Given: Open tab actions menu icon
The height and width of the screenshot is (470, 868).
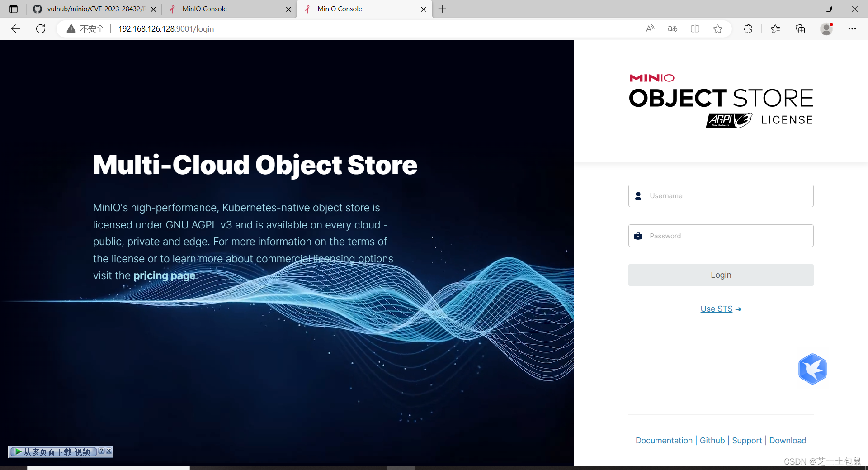Looking at the screenshot, I should click(14, 9).
